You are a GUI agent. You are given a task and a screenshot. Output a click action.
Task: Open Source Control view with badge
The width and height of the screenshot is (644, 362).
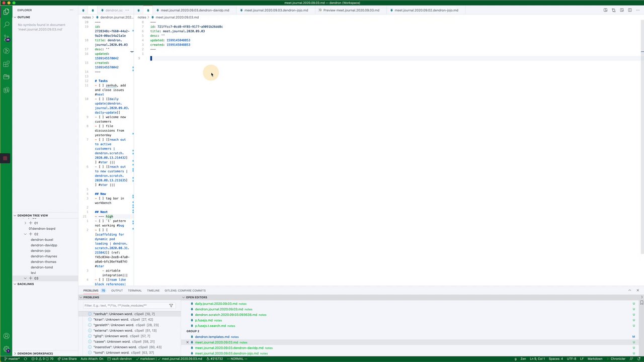click(x=7, y=37)
